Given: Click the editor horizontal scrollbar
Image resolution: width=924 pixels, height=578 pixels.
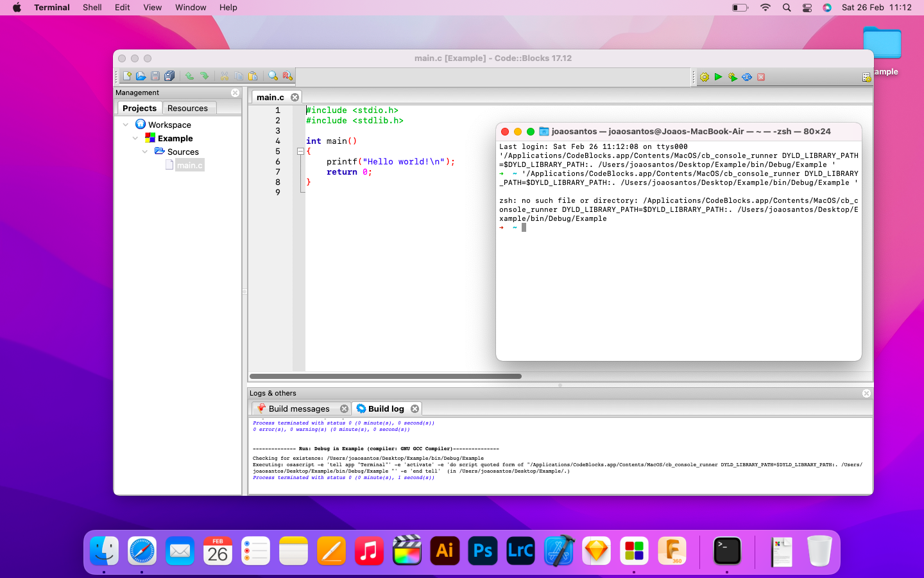Looking at the screenshot, I should pyautogui.click(x=385, y=376).
